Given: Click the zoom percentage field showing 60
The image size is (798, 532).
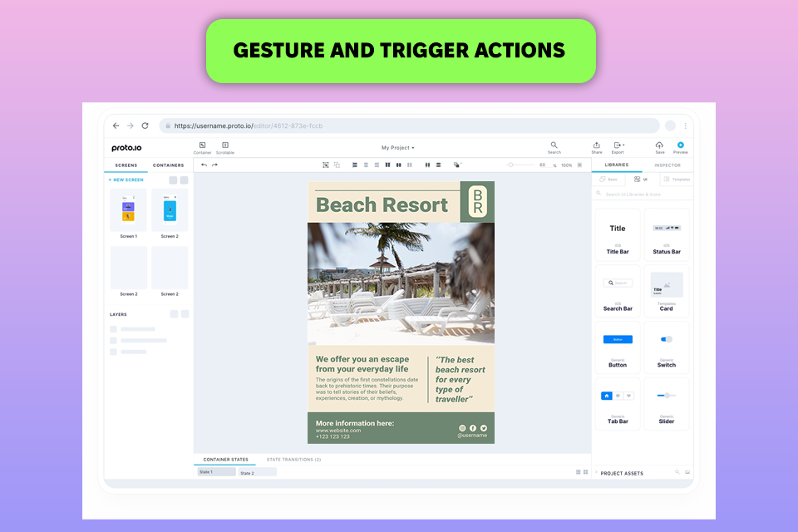Looking at the screenshot, I should click(x=543, y=165).
